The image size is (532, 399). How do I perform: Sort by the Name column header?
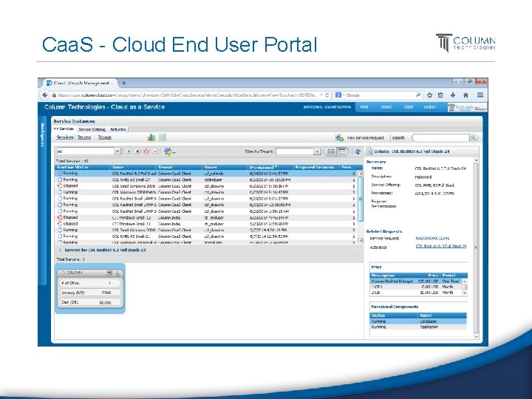click(133, 167)
